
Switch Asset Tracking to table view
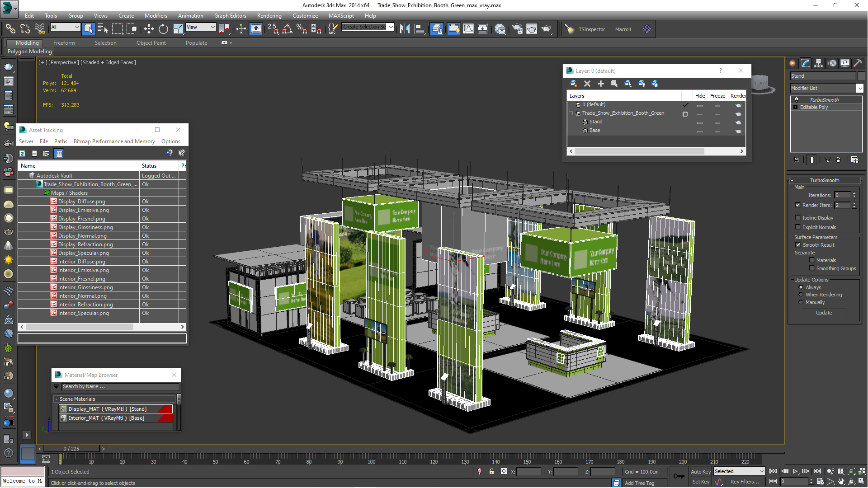[x=59, y=154]
